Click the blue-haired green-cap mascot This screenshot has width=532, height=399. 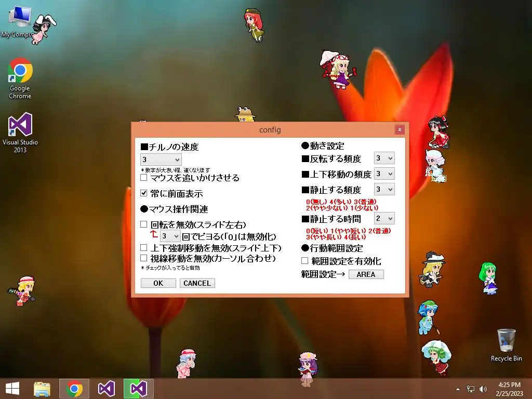point(429,317)
